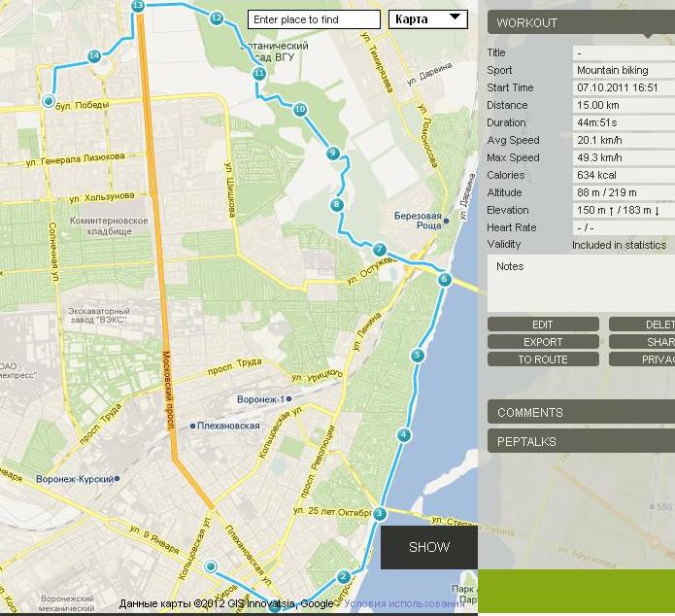The image size is (675, 616).
Task: Click the TO ROUTE button
Action: [543, 359]
